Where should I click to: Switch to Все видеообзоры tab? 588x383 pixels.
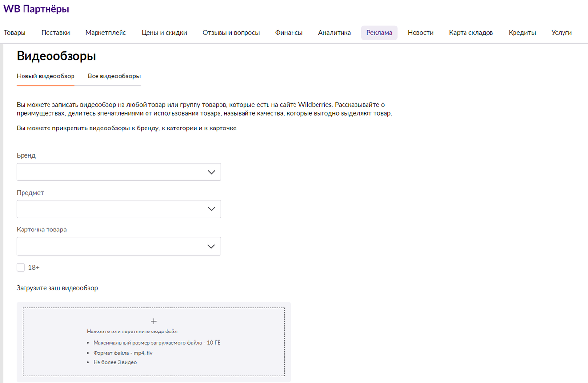click(x=114, y=77)
